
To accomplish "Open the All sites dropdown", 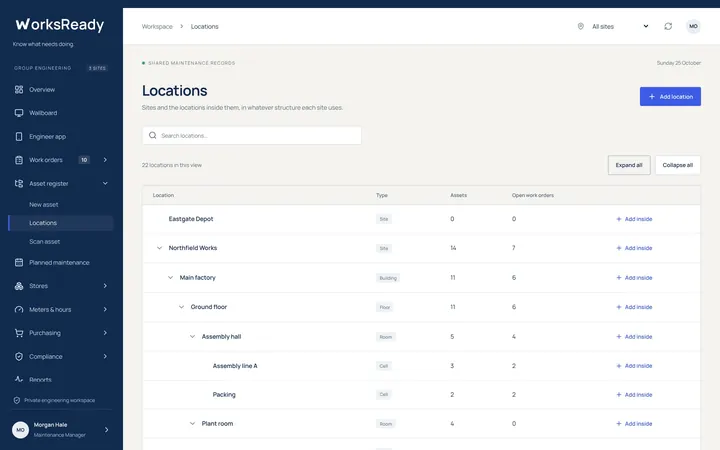I will (x=613, y=26).
